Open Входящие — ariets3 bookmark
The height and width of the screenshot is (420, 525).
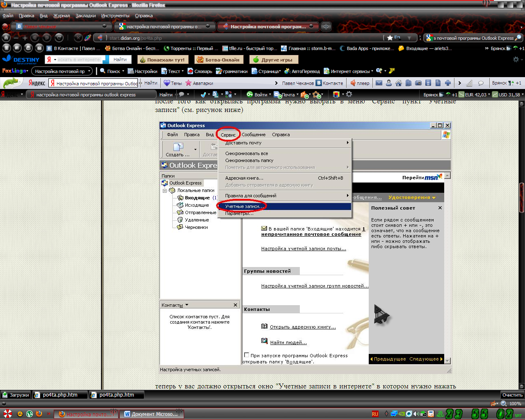click(x=425, y=48)
